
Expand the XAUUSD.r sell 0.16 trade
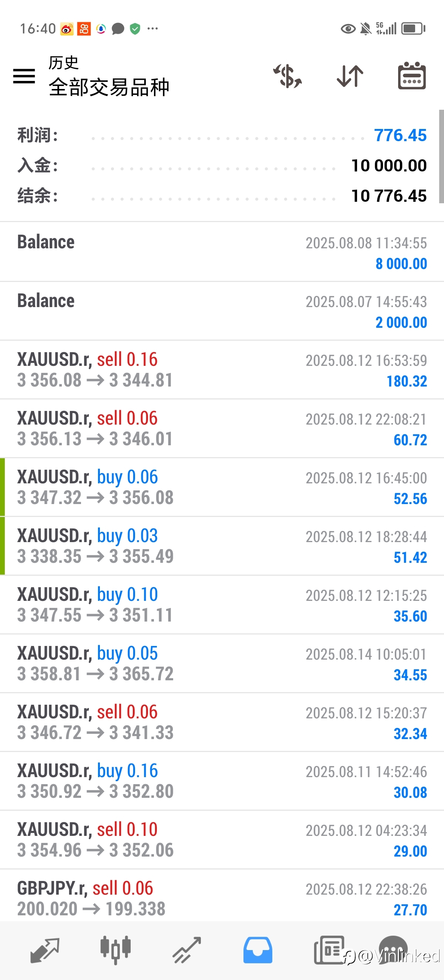[222, 370]
